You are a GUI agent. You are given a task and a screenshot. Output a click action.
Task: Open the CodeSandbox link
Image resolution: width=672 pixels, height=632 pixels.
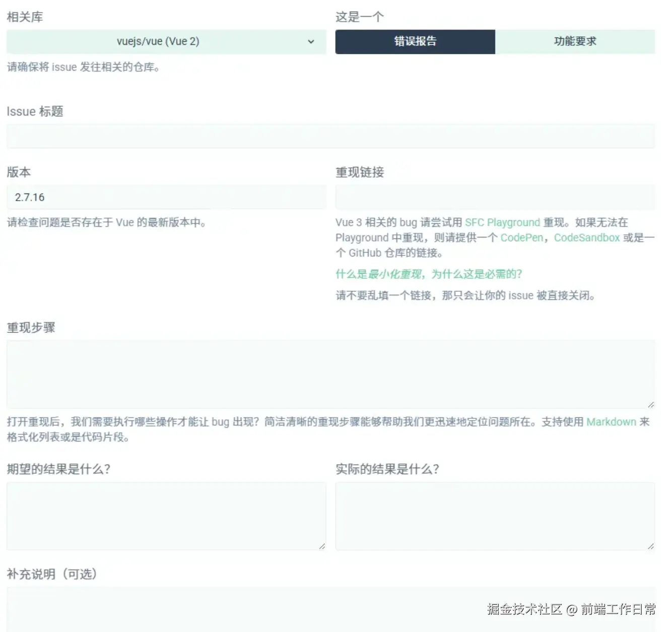[x=587, y=237]
